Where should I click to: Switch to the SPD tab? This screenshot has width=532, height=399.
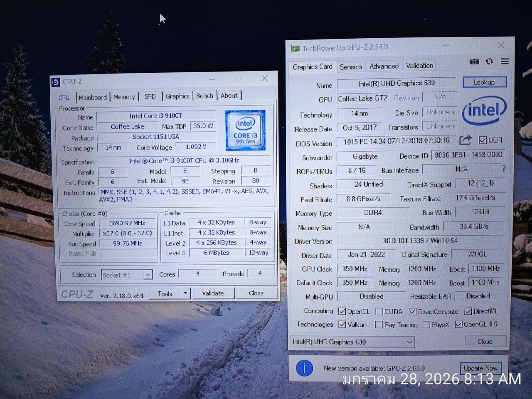coord(150,96)
